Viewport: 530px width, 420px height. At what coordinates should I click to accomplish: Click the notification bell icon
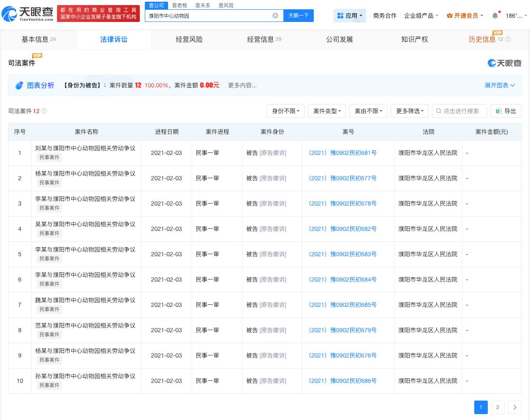tap(495, 16)
